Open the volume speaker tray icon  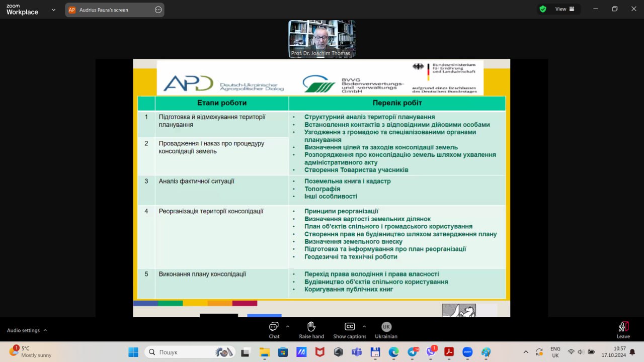581,352
